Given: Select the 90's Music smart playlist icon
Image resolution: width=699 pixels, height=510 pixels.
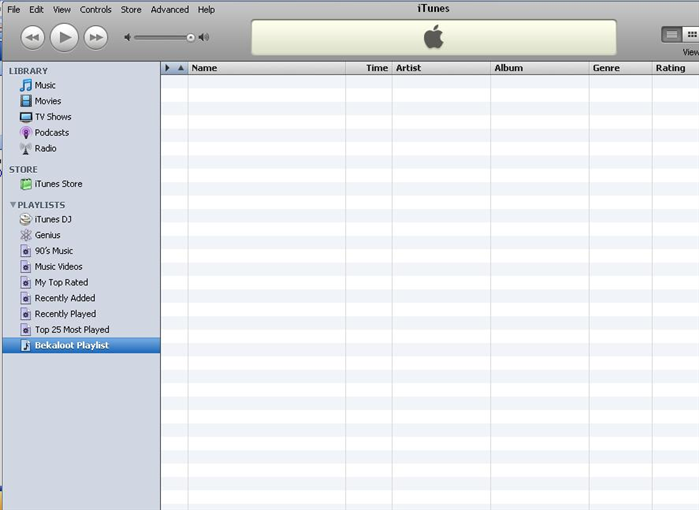Looking at the screenshot, I should [x=26, y=251].
